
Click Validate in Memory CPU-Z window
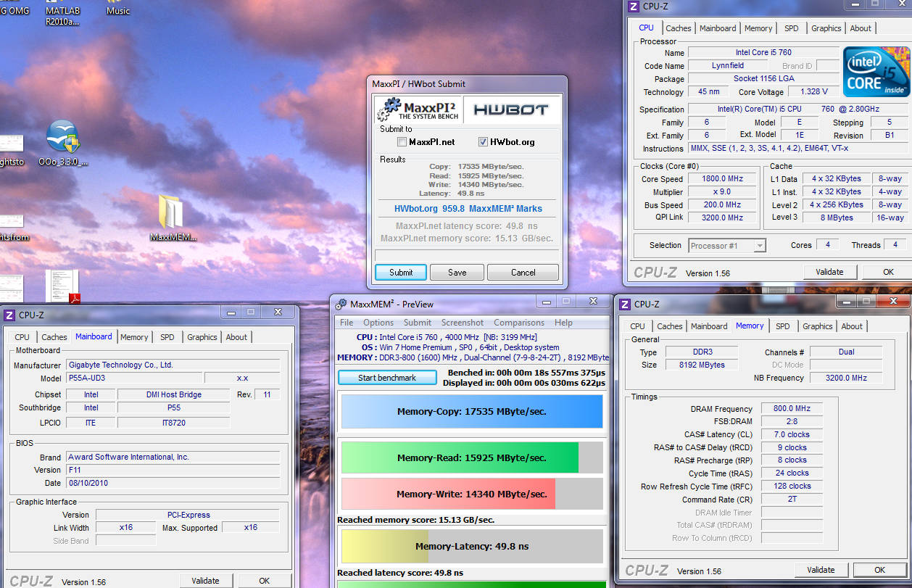(821, 570)
